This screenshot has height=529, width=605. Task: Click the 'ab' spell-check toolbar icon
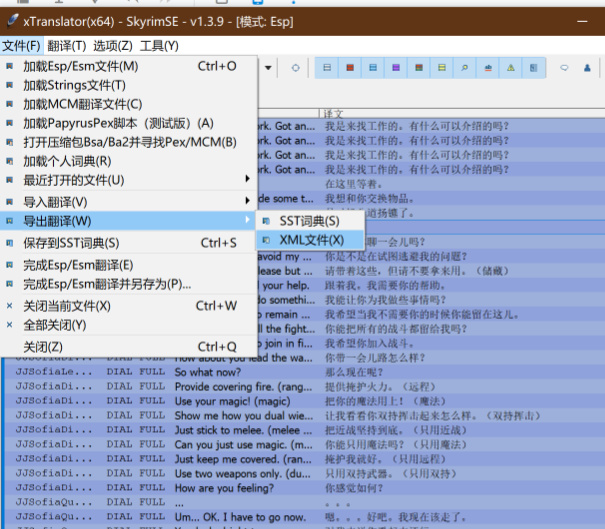tap(488, 68)
